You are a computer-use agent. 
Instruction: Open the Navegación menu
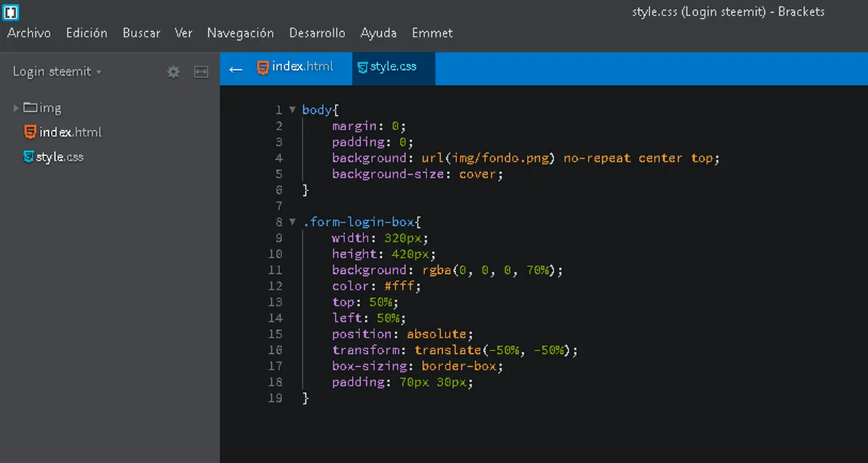point(241,33)
